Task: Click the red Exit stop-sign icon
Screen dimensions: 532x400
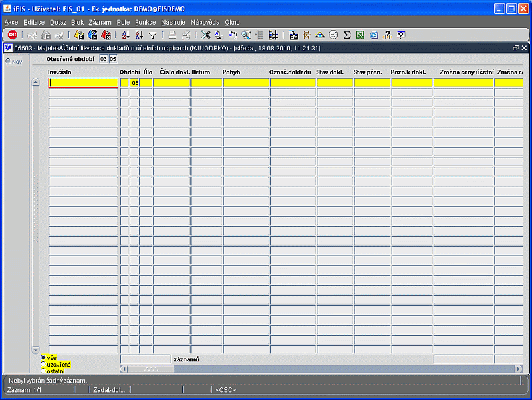Action: pyautogui.click(x=13, y=35)
